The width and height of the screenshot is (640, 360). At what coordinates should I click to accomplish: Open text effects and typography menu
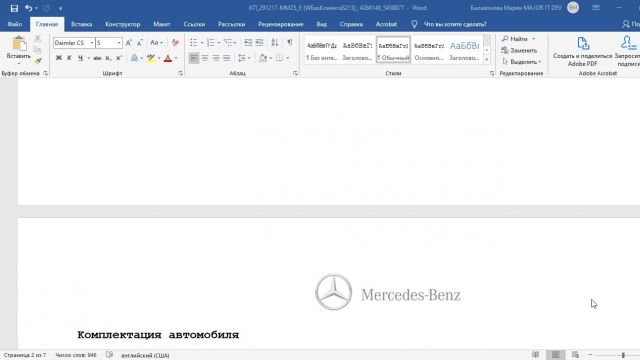(134, 58)
